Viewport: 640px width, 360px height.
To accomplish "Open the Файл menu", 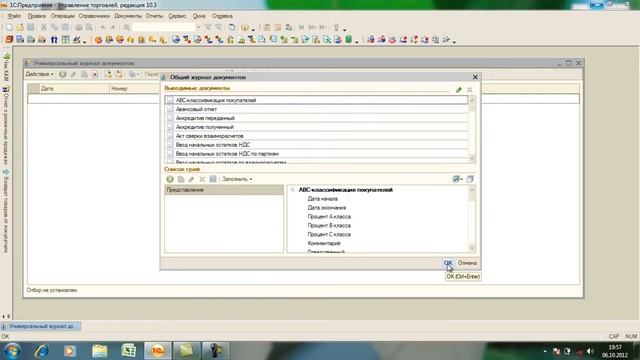I will point(14,16).
